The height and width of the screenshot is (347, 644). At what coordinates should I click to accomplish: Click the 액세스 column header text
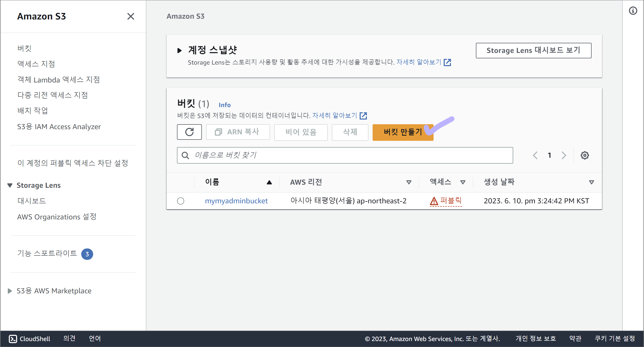(x=441, y=182)
